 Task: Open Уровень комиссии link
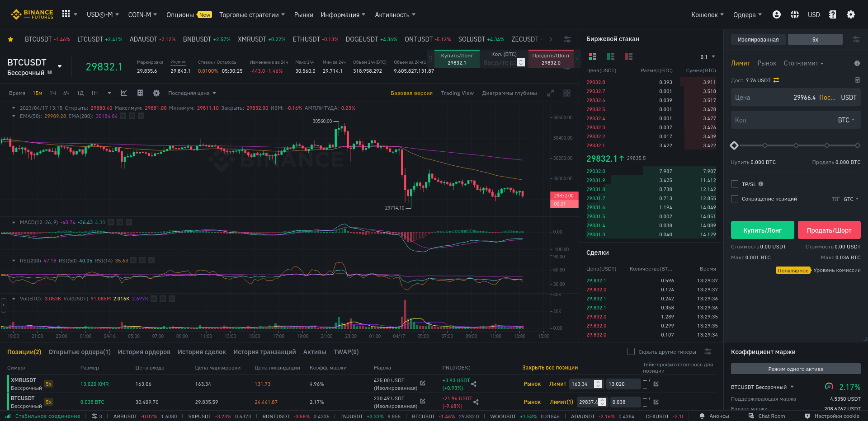pos(837,270)
